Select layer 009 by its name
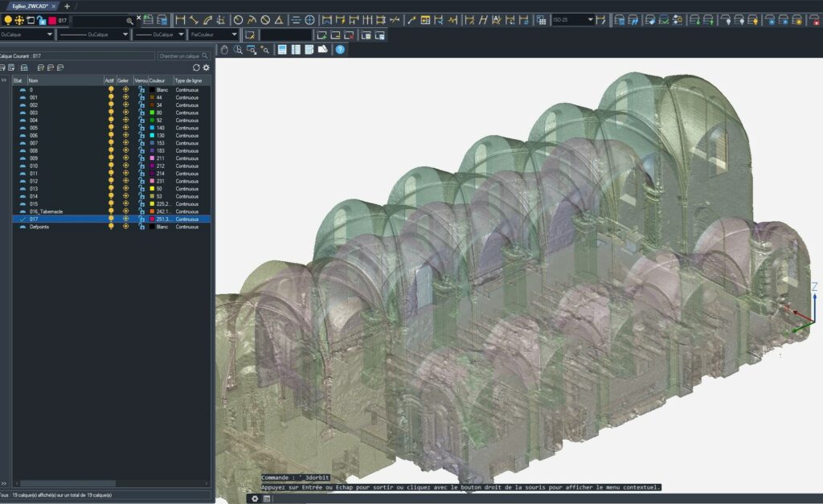This screenshot has height=504, width=823. point(34,158)
